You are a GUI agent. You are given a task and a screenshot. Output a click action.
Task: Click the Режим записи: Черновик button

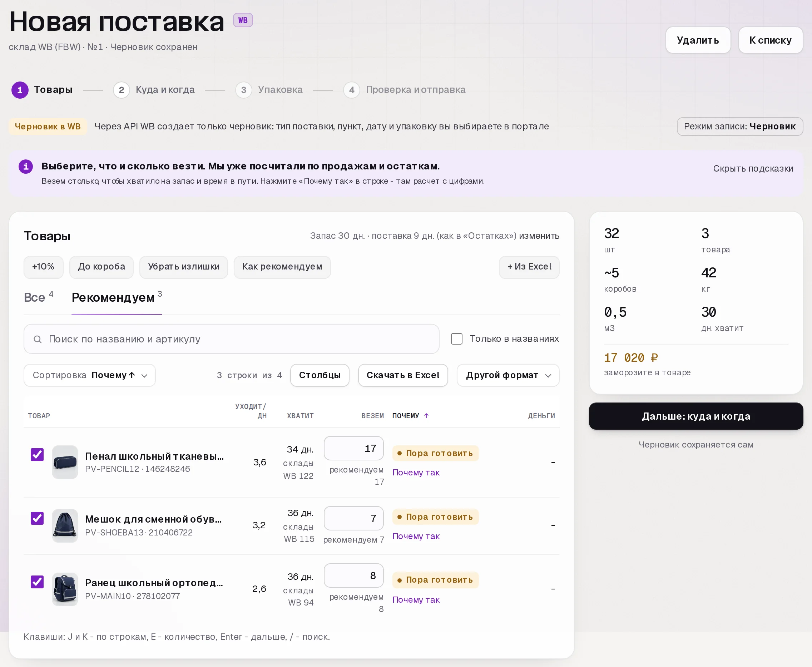click(740, 127)
